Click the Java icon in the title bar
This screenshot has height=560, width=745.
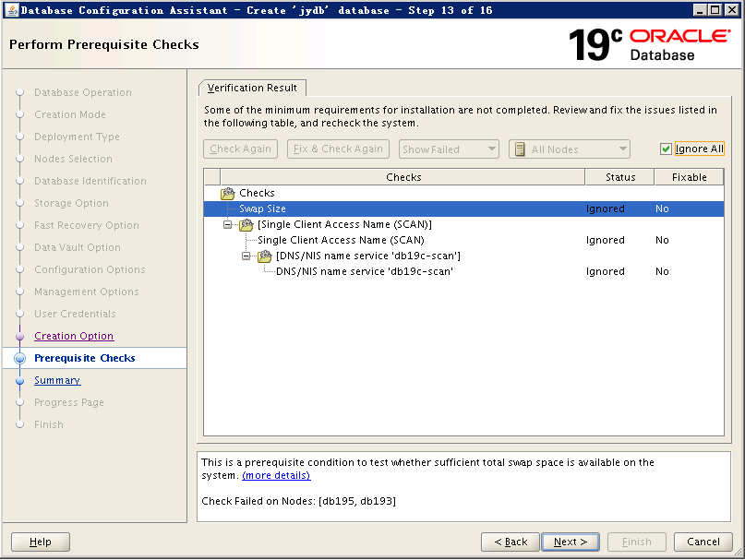(11, 9)
